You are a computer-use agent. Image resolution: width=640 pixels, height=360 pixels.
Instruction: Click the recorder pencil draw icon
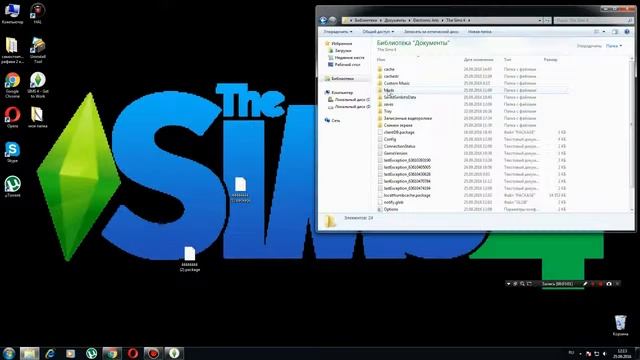pos(585,284)
